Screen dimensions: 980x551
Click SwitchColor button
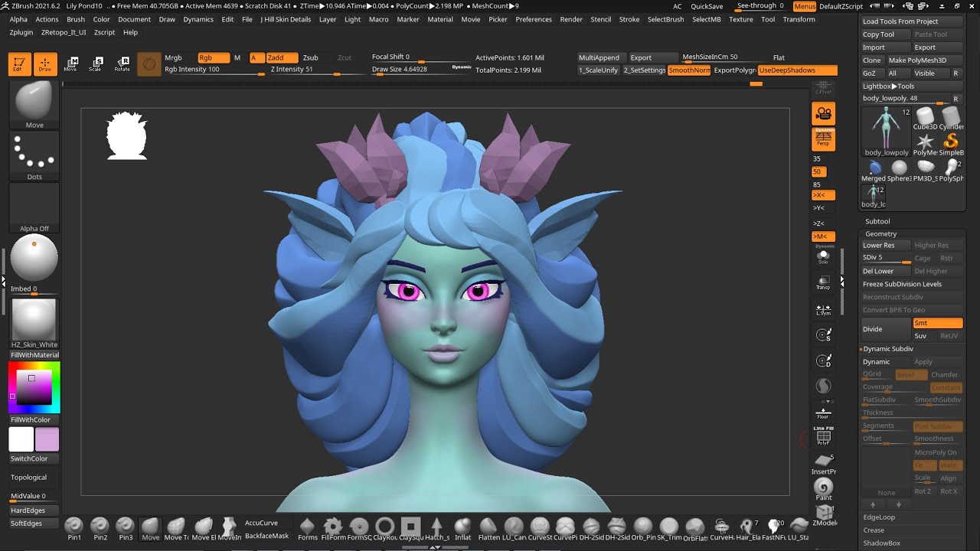[x=34, y=458]
